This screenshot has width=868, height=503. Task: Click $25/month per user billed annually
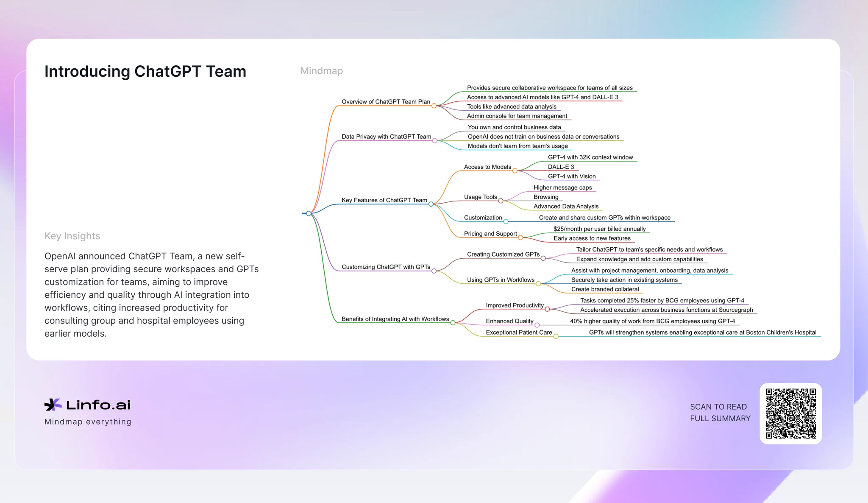pos(599,229)
